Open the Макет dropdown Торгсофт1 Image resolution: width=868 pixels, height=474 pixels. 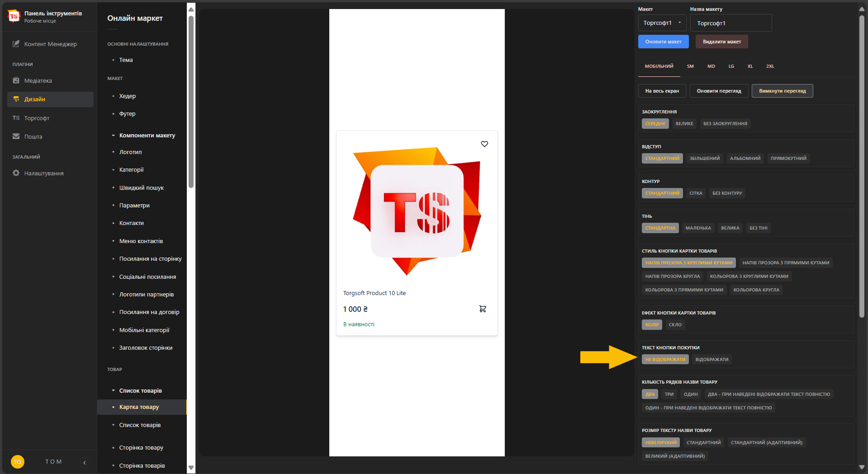click(x=662, y=23)
